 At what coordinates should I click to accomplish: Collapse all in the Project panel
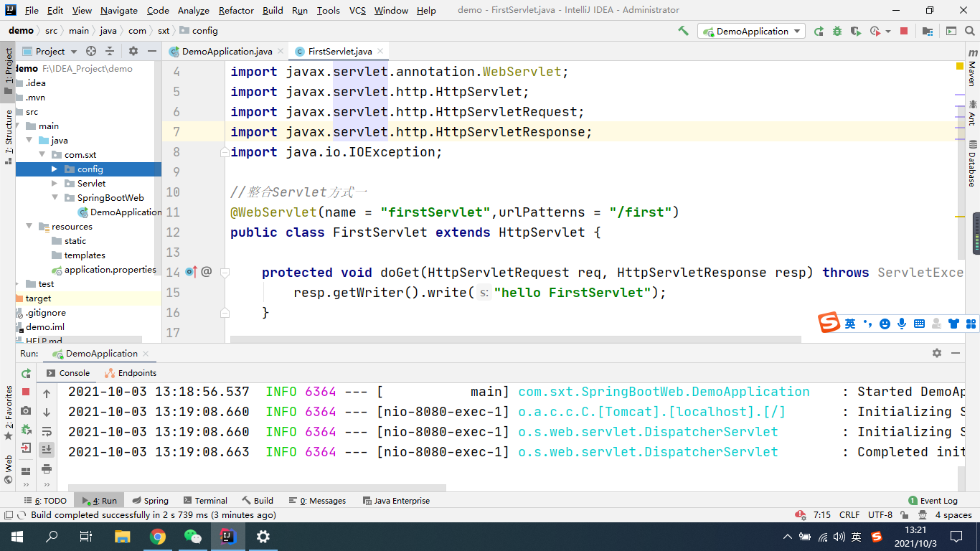[x=110, y=51]
